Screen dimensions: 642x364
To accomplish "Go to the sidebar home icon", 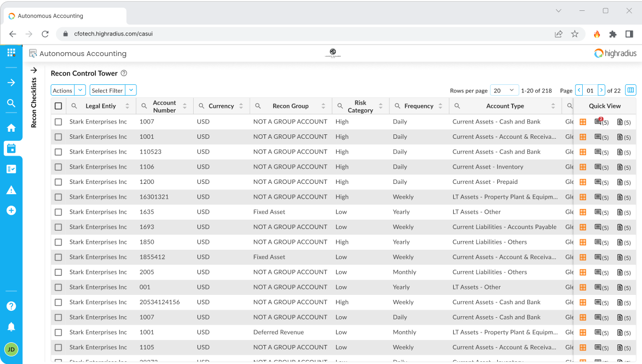I will point(11,128).
